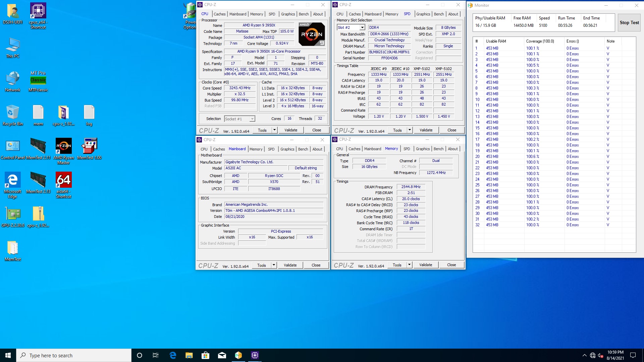
Task: Open Microsoft Edge desktop shortcut
Action: [13, 185]
